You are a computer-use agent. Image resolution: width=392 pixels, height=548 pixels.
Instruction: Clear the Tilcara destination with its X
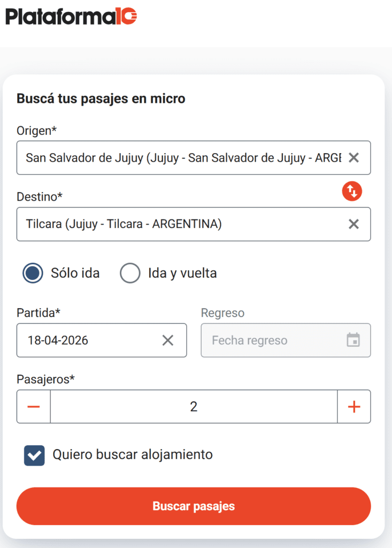pos(353,224)
